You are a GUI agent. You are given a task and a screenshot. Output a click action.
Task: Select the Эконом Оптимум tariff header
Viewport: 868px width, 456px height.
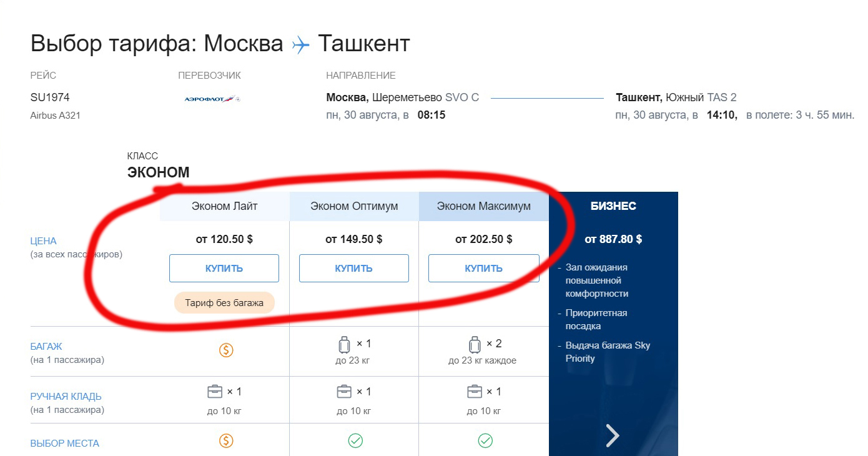354,206
